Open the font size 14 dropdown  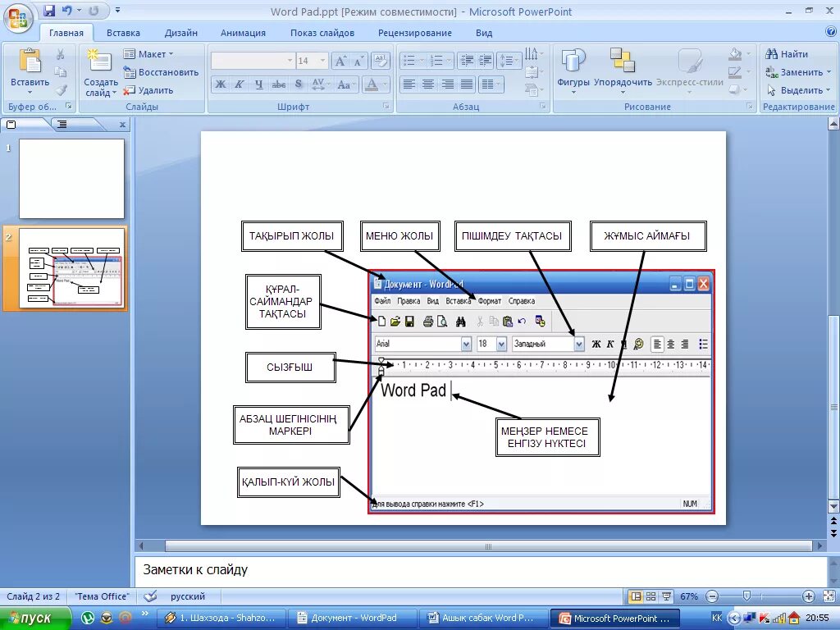[x=322, y=61]
